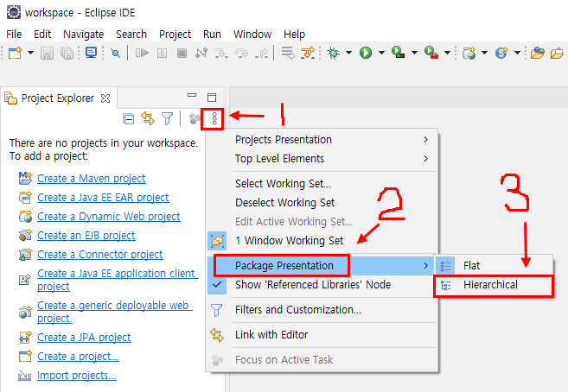Click the Debug bug icon
Image resolution: width=568 pixels, height=392 pixels.
point(333,54)
